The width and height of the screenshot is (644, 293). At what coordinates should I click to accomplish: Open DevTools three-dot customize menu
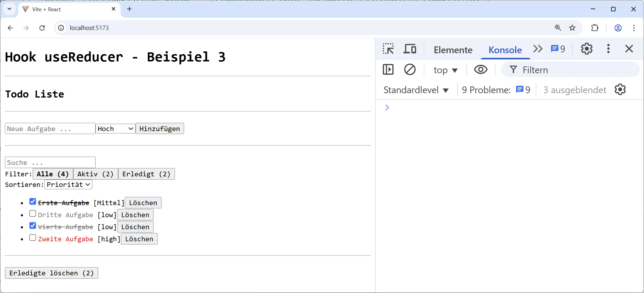click(x=608, y=49)
